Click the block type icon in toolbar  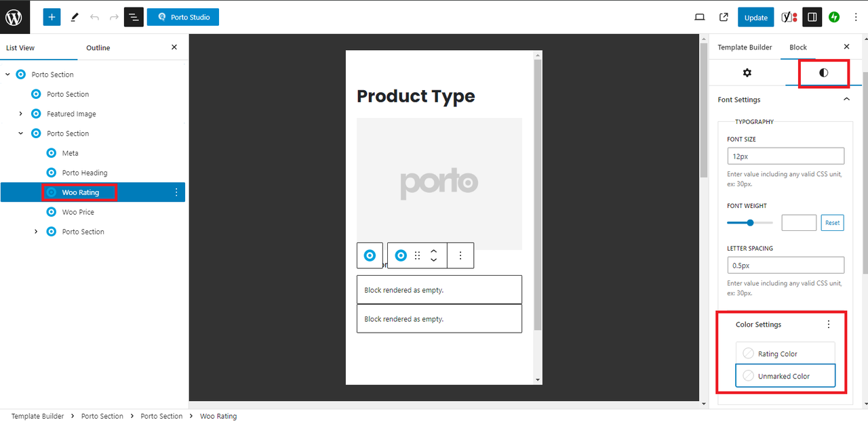click(x=401, y=255)
